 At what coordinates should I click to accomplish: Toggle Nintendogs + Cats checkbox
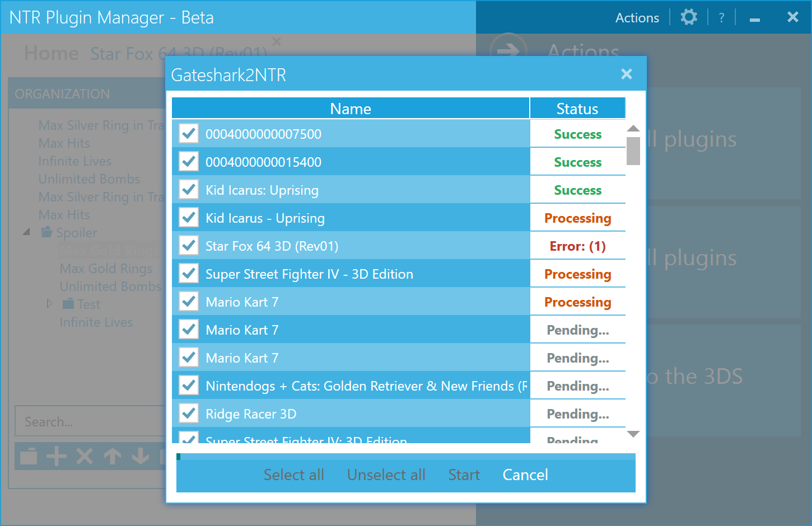(x=189, y=385)
